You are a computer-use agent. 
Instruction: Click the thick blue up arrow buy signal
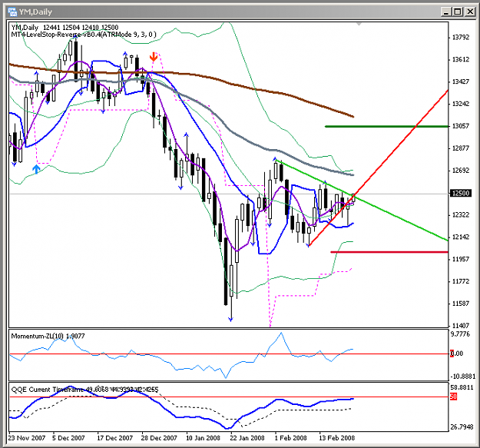coord(36,169)
